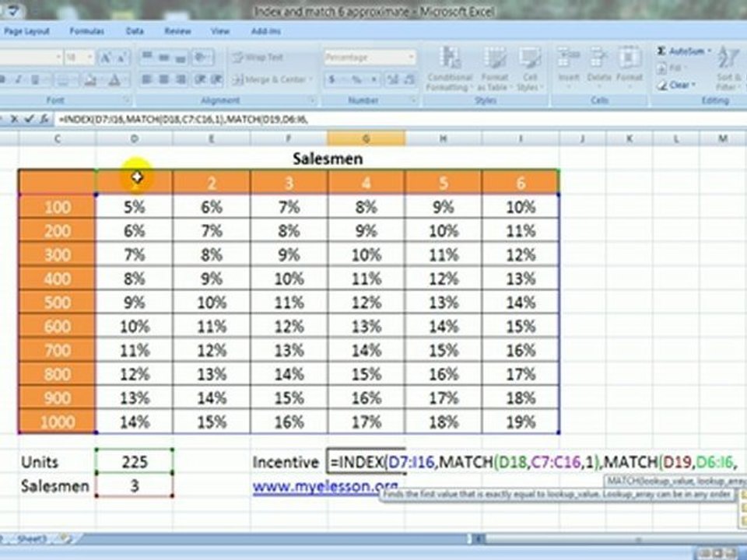This screenshot has height=560, width=747.
Task: Switch to the Formulas tab
Action: point(86,31)
